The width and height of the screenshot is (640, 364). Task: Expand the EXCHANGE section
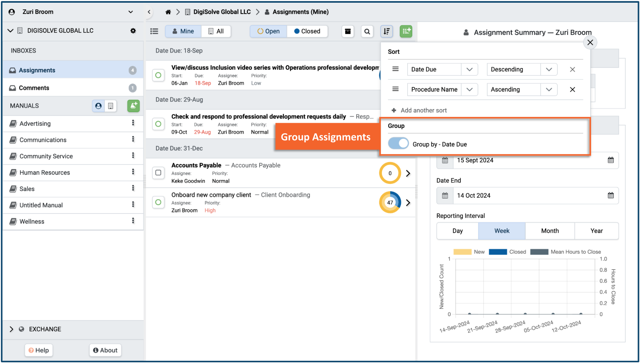(12, 329)
